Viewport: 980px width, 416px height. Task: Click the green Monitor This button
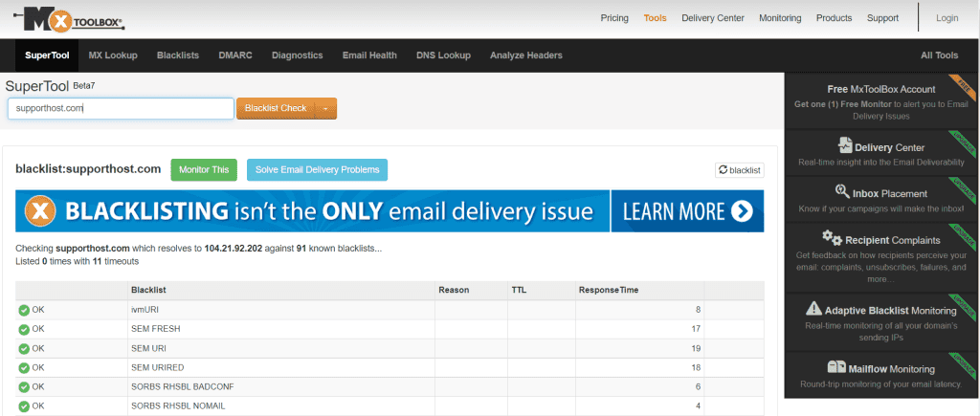(x=204, y=170)
